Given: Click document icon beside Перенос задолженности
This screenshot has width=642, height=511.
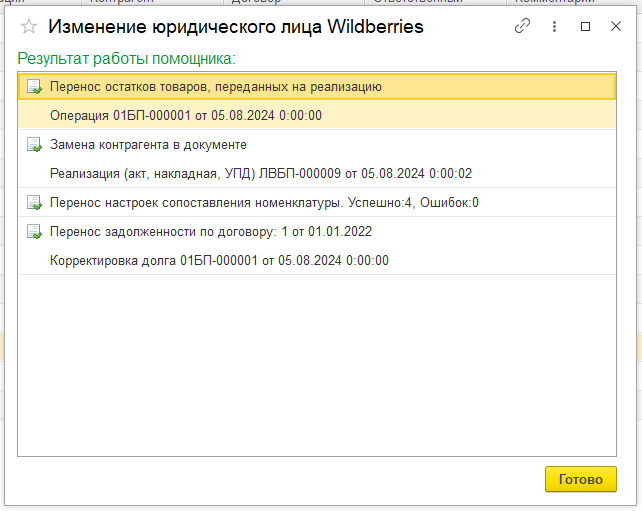Looking at the screenshot, I should pos(34,232).
